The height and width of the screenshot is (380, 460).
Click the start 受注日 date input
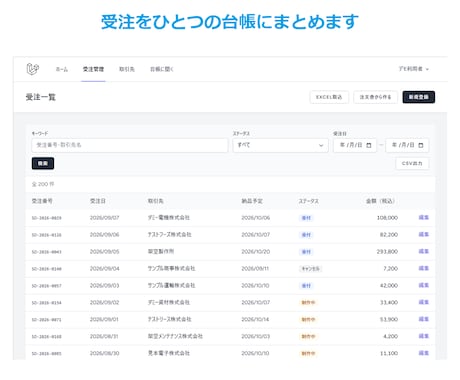point(355,145)
